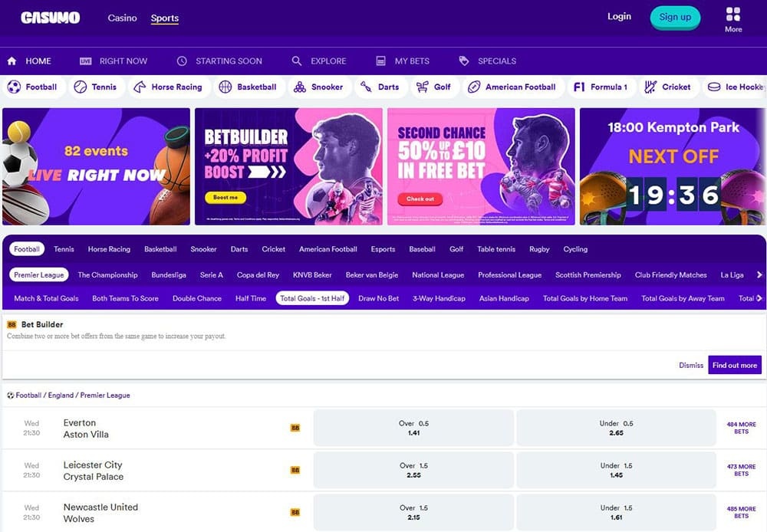Bet Under 1.5 at 1.45 Leicester
Viewport: 767px width, 532px height.
tap(617, 470)
